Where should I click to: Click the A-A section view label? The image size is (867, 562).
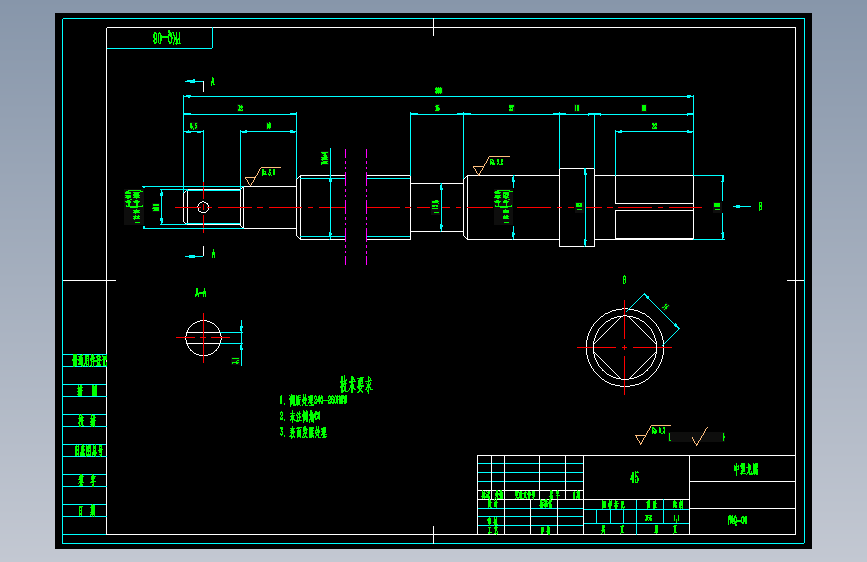tap(201, 293)
